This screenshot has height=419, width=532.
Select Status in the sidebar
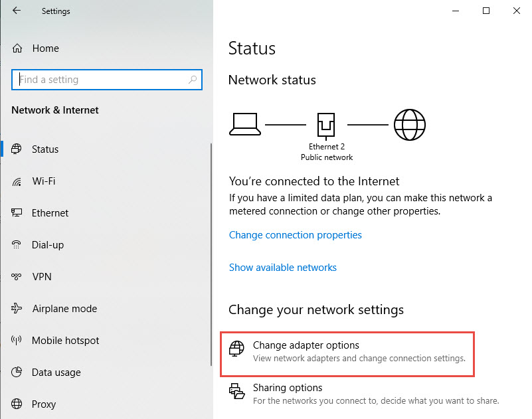[45, 149]
